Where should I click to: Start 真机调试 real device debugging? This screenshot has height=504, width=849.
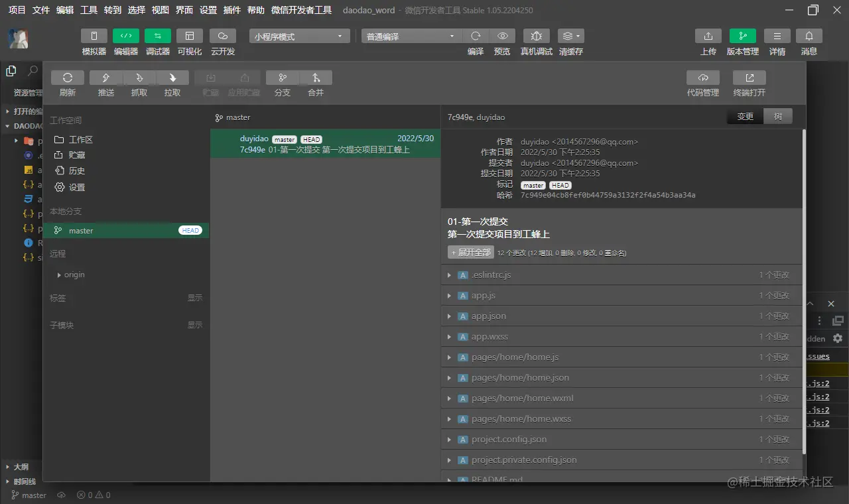click(537, 36)
